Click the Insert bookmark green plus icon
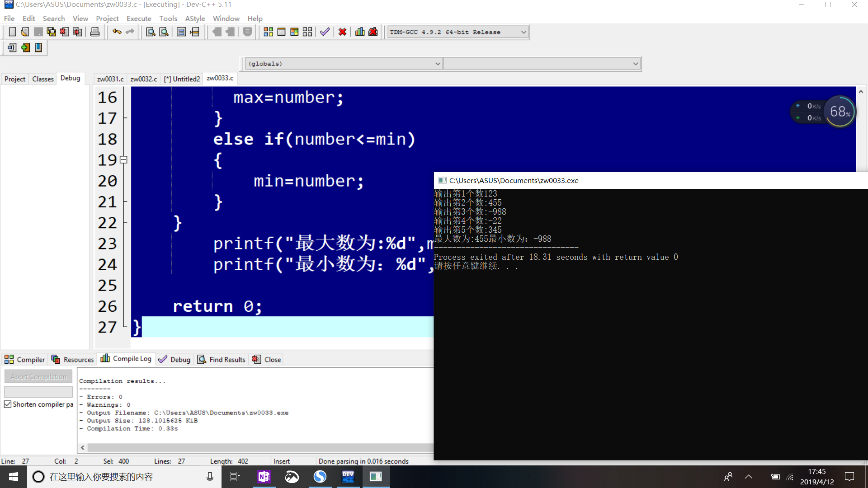Viewport: 868px width, 488px height. [x=25, y=47]
